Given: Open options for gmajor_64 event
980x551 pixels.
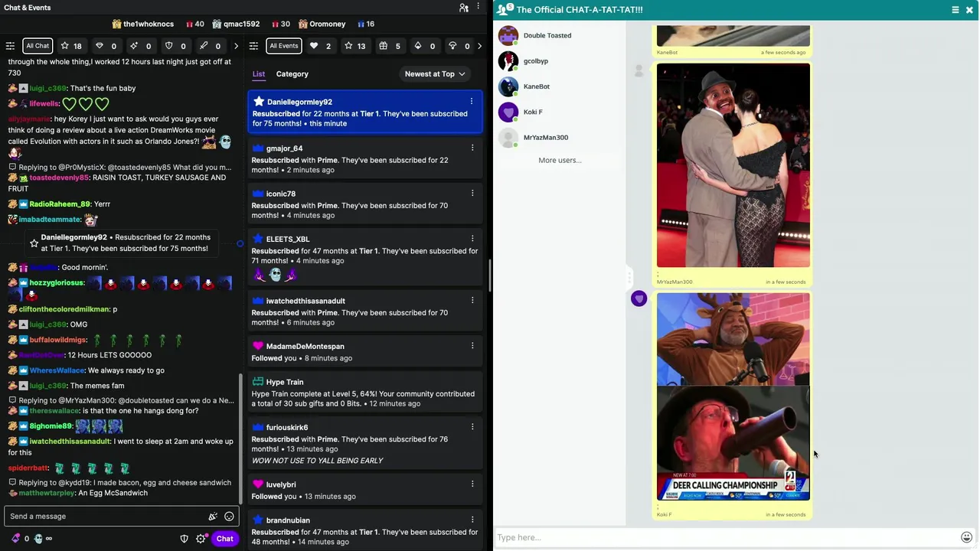Looking at the screenshot, I should (x=472, y=148).
